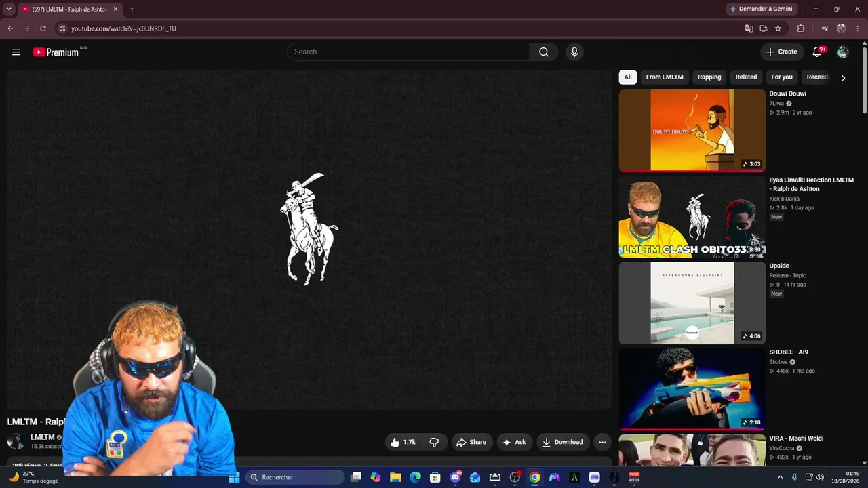This screenshot has width=868, height=488.
Task: Click the Kick b Darija channel name
Action: (784, 199)
